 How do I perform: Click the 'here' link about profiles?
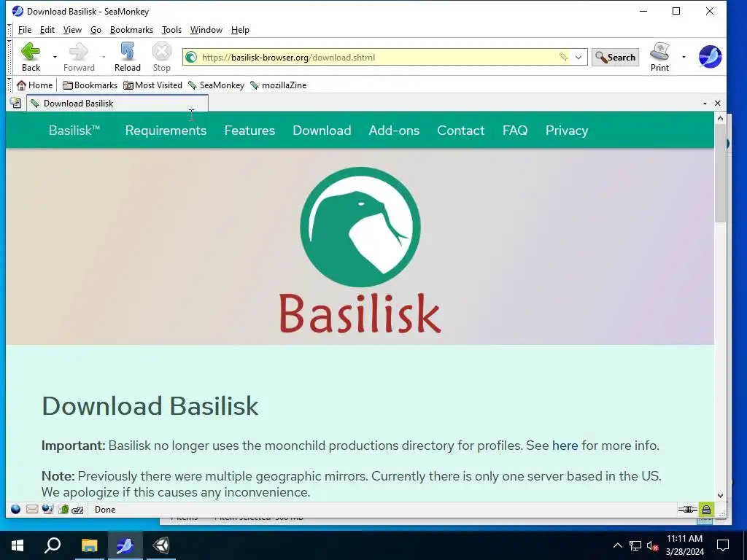tap(565, 446)
